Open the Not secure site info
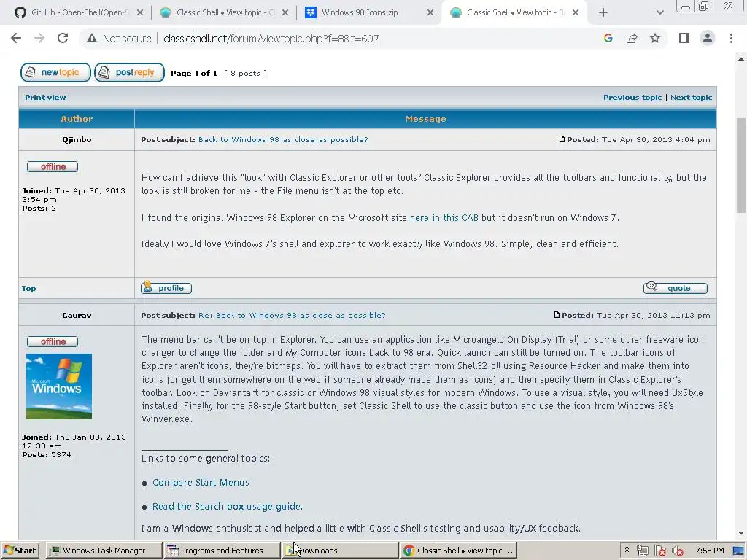Viewport: 747px width, 560px height. tap(119, 39)
